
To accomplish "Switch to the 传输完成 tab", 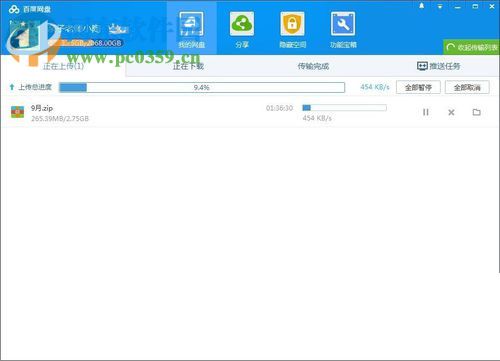I will [x=313, y=66].
